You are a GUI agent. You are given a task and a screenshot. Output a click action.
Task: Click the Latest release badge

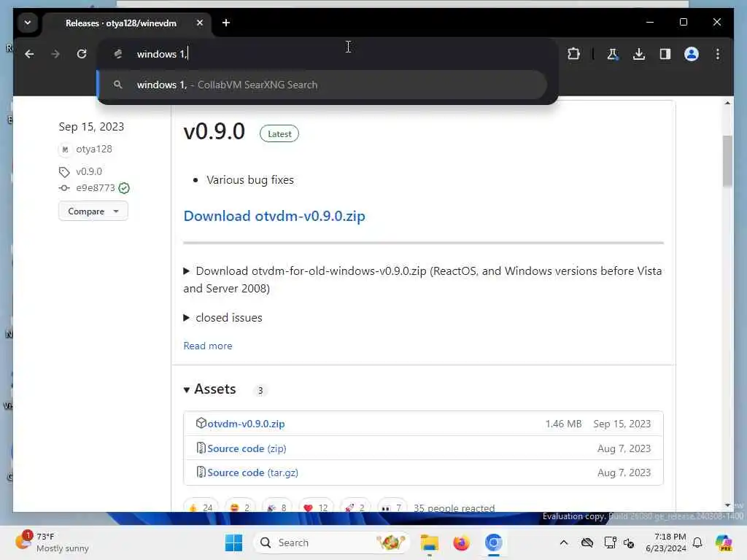(x=279, y=134)
